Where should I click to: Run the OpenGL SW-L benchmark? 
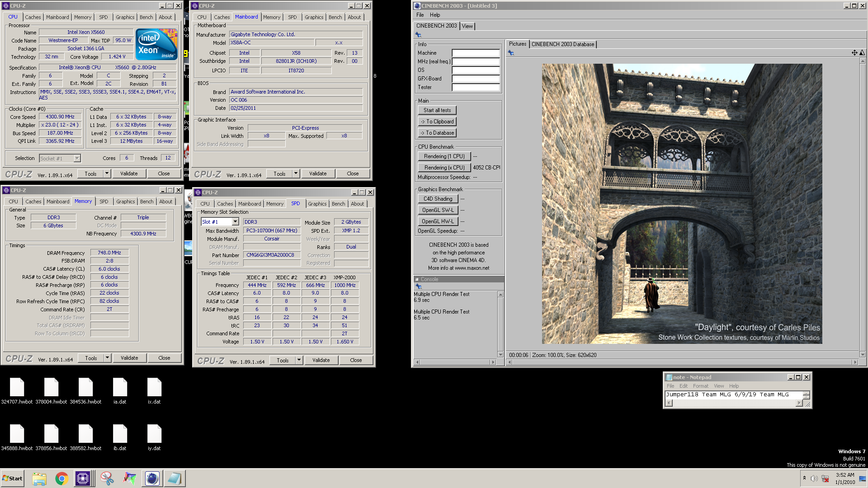438,210
